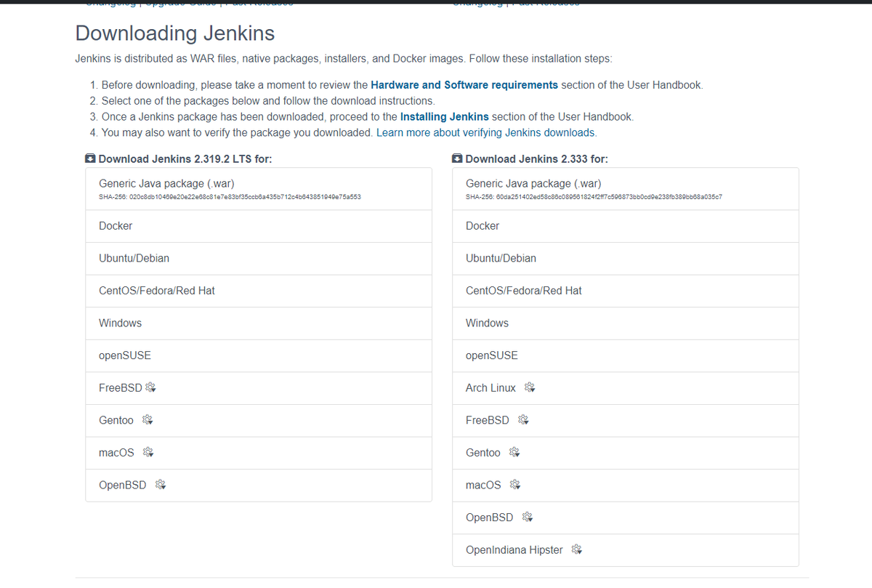
Task: Click the 'Download Jenkins 2.319.2 LTS for:' heading text
Action: (185, 158)
